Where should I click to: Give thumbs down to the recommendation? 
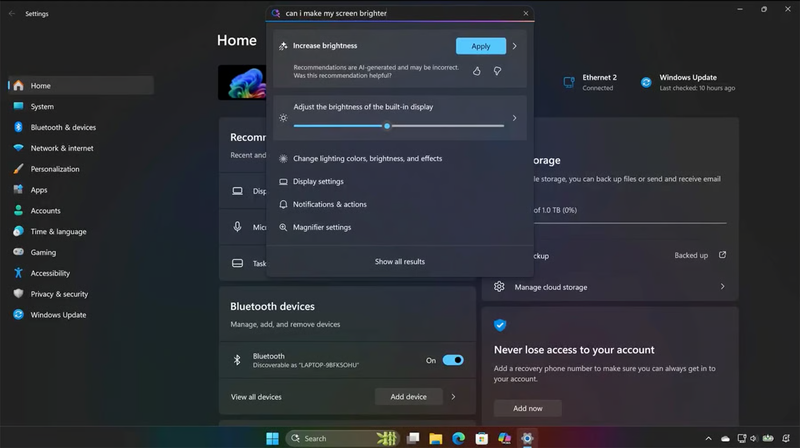pyautogui.click(x=497, y=71)
